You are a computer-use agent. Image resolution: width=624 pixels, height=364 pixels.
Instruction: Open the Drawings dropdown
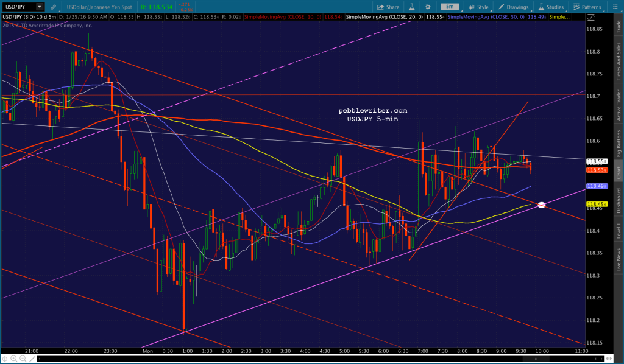tap(513, 7)
